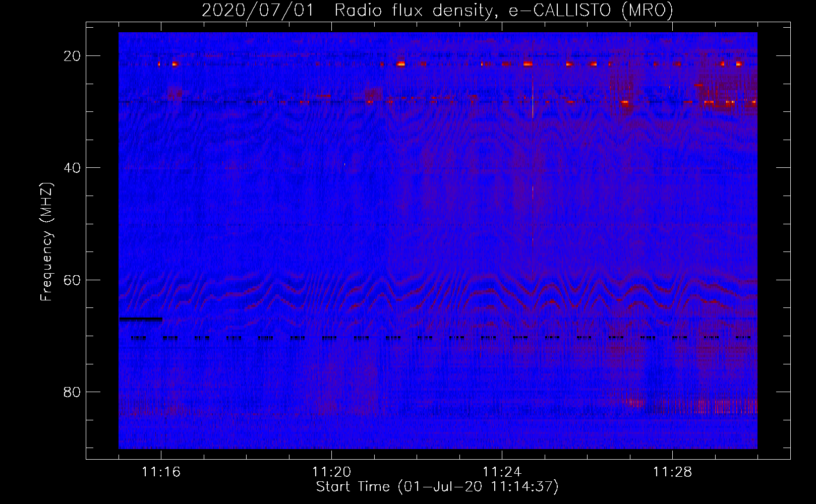Click the '11:24' time tick label
Screen dimensions: 816x504
pyautogui.click(x=502, y=472)
